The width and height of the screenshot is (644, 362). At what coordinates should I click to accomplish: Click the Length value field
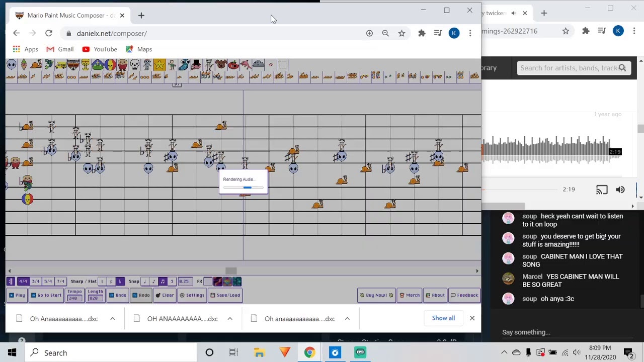95,298
